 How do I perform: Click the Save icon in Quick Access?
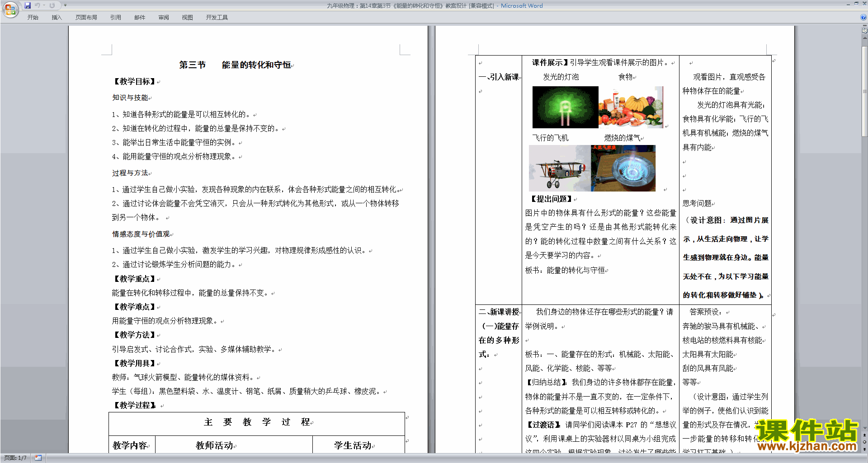(28, 5)
